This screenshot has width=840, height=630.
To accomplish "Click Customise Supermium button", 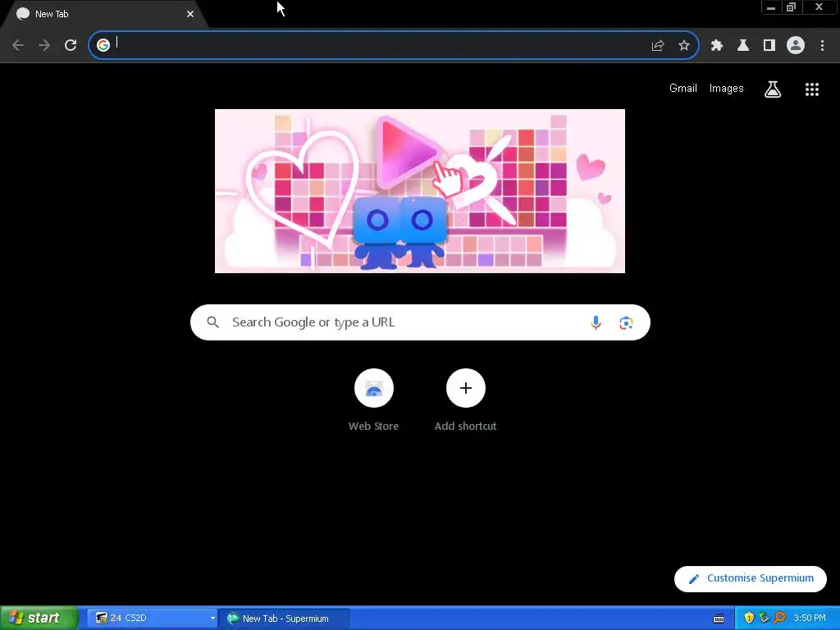I will (751, 578).
